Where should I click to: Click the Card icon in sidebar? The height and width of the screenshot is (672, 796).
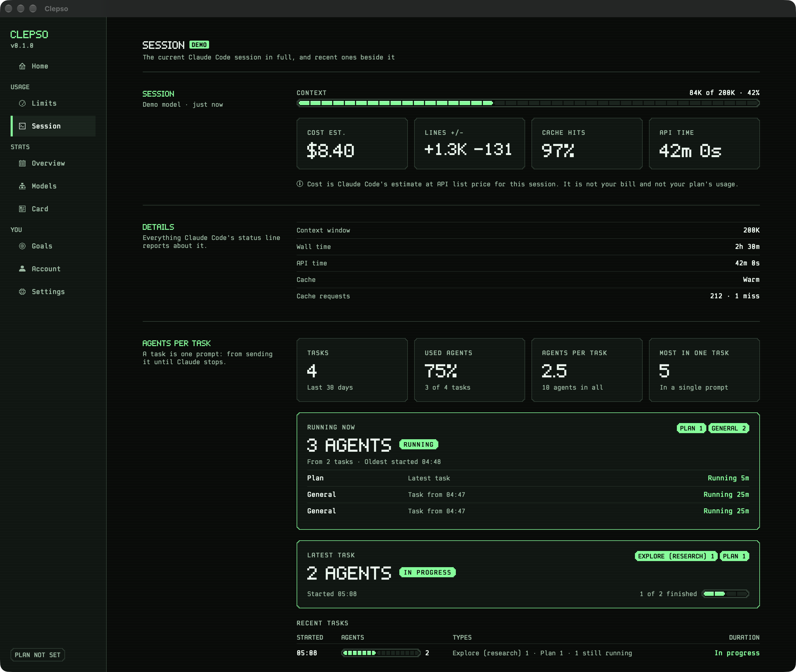pos(23,209)
